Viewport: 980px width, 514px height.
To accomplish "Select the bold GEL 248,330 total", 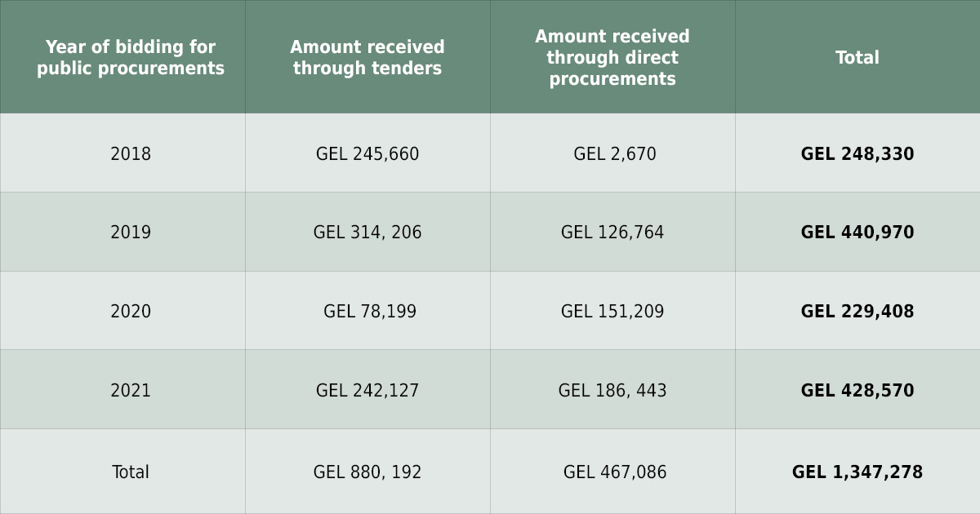I will (x=857, y=154).
